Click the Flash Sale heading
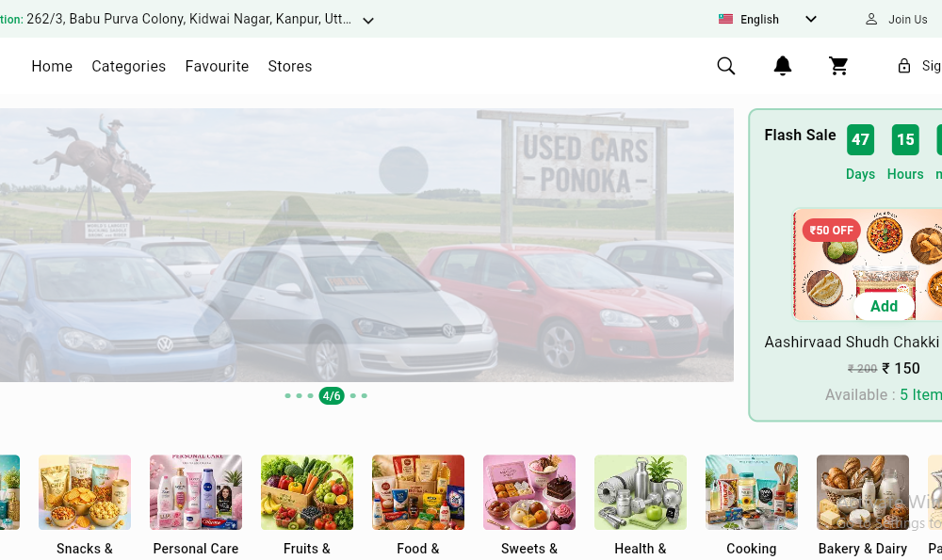 pyautogui.click(x=800, y=135)
